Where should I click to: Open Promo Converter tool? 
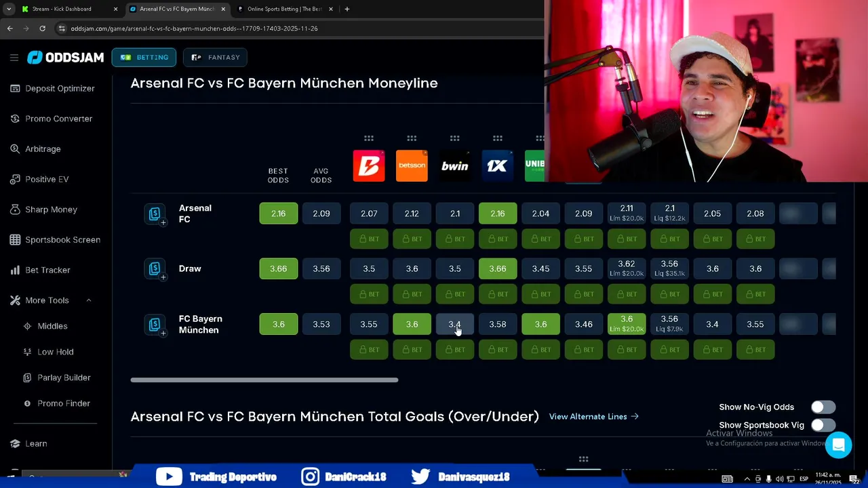coord(52,119)
